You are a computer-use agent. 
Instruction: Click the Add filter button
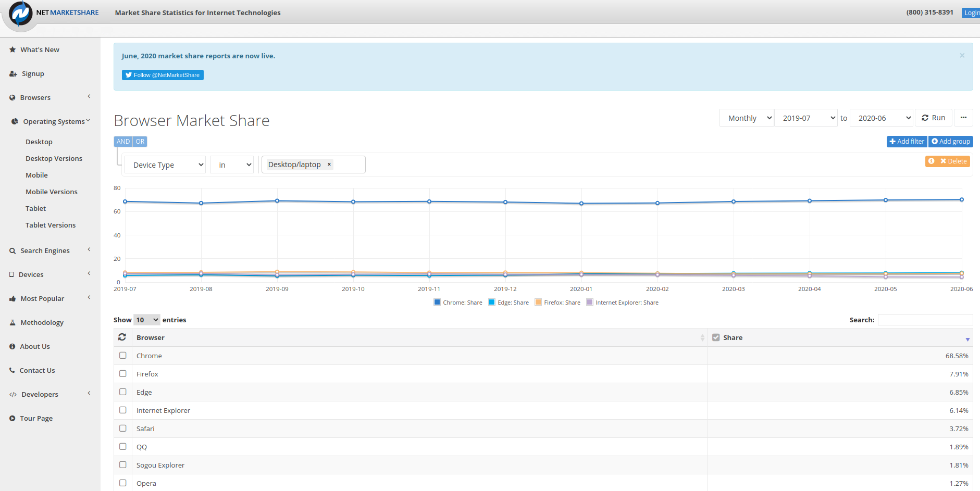(x=907, y=142)
